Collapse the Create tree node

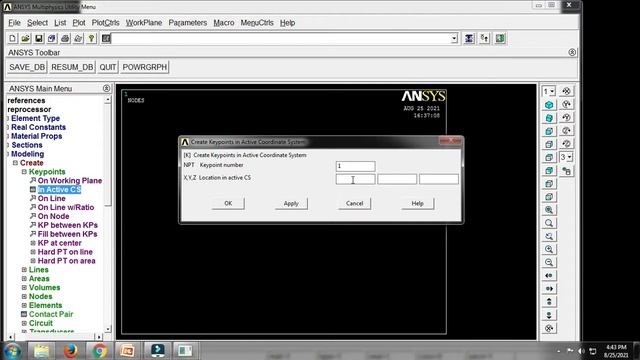point(15,163)
